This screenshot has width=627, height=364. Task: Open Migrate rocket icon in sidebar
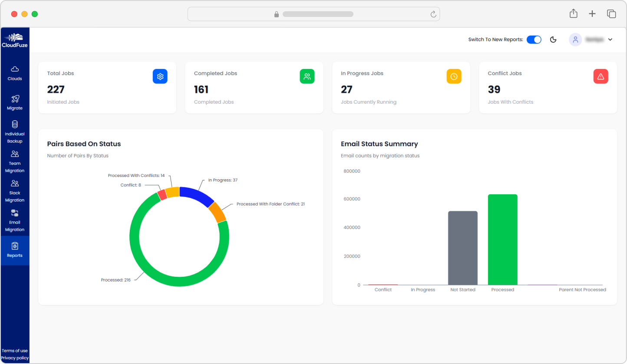coord(15,98)
